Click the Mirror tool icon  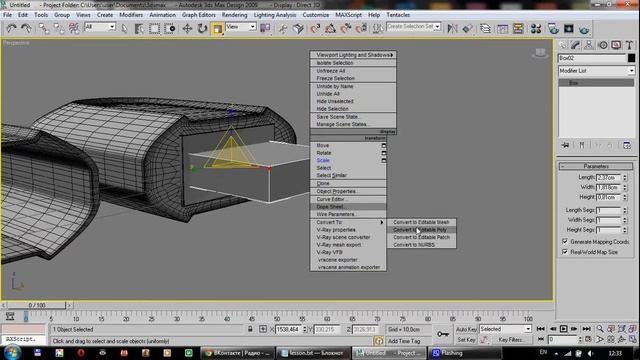pyautogui.click(x=452, y=28)
